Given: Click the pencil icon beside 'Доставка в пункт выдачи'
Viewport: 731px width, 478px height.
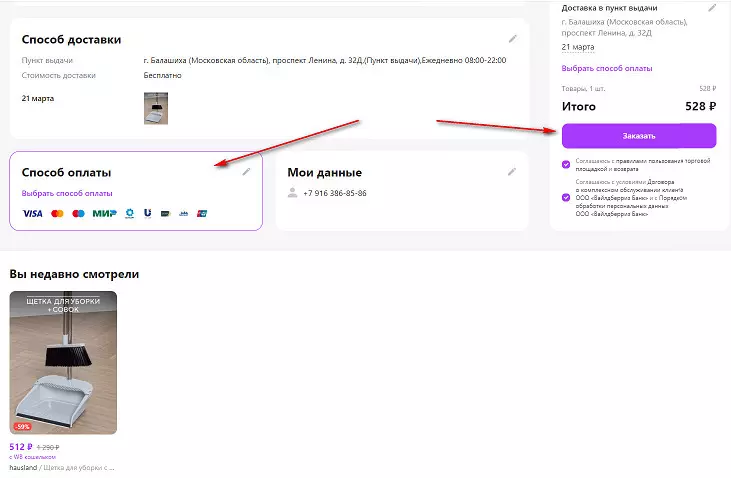Looking at the screenshot, I should coord(712,7).
